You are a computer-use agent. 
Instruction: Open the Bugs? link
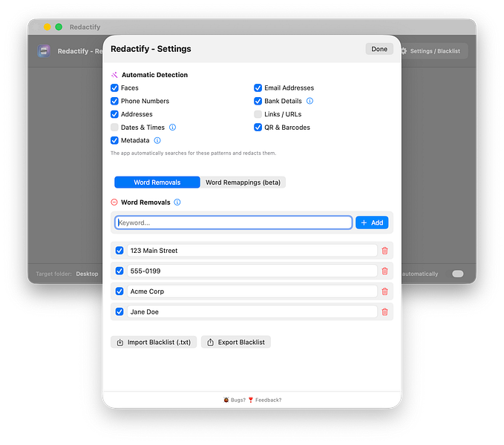tap(235, 400)
